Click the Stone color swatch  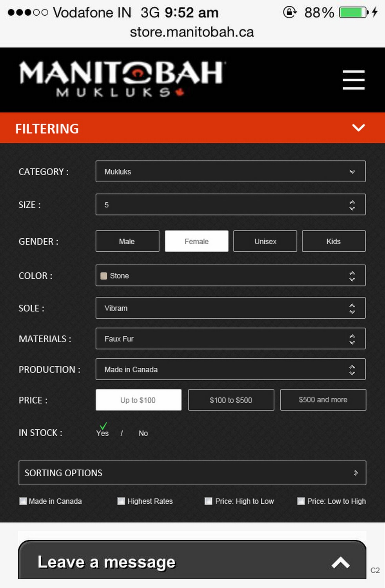click(x=104, y=276)
